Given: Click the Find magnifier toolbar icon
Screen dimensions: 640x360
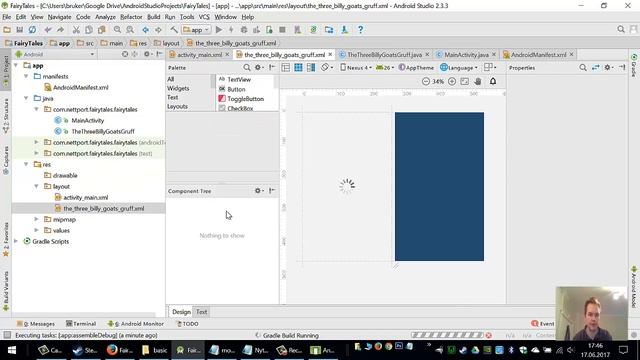Looking at the screenshot, I should [x=117, y=30].
